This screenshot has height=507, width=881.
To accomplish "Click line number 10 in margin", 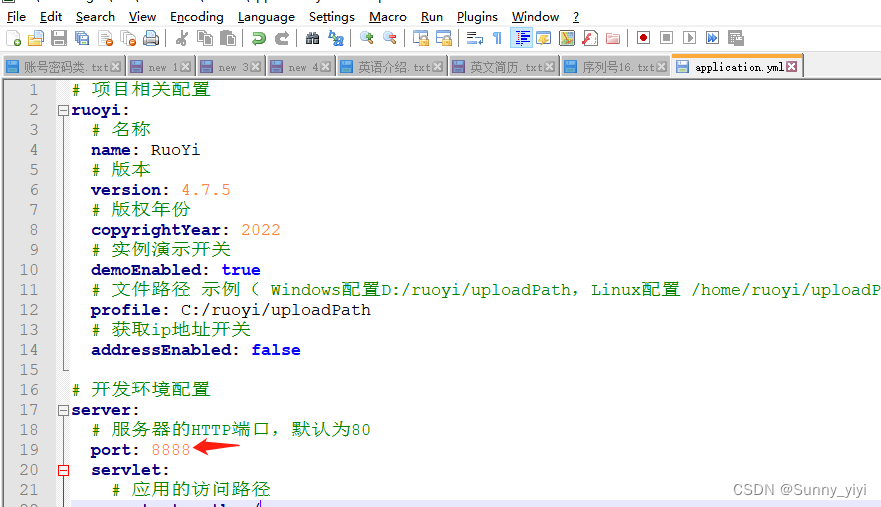I will [29, 270].
